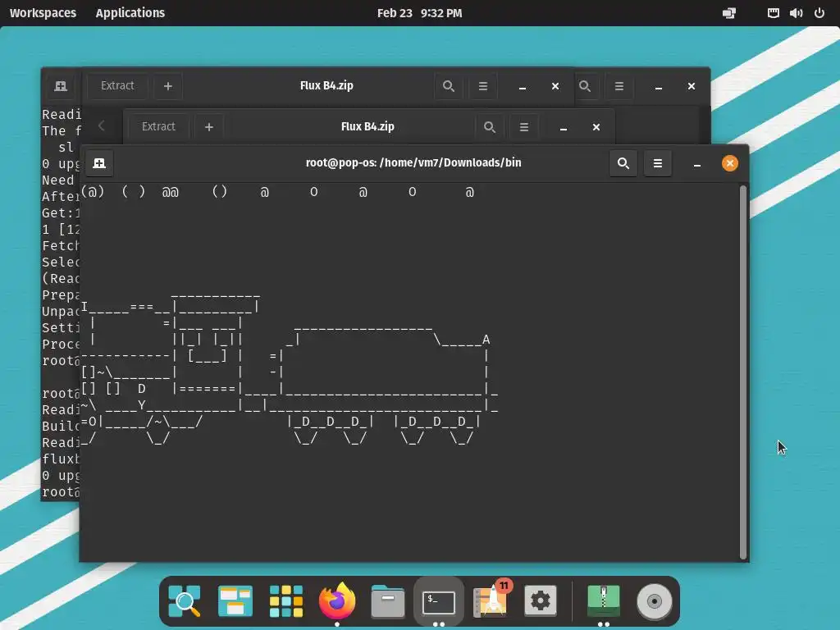Open the date and time calendar
This screenshot has height=630, width=840.
pos(419,13)
